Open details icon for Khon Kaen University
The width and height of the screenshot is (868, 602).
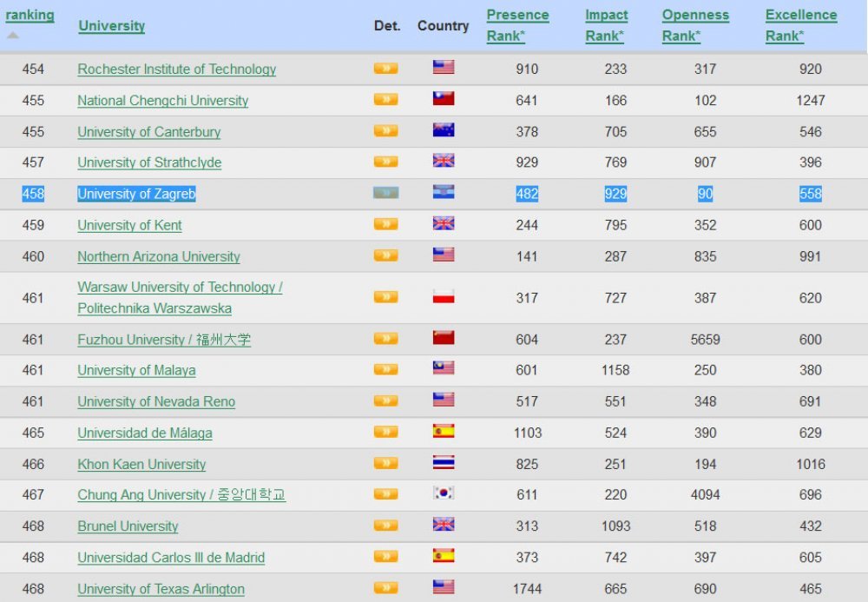386,463
